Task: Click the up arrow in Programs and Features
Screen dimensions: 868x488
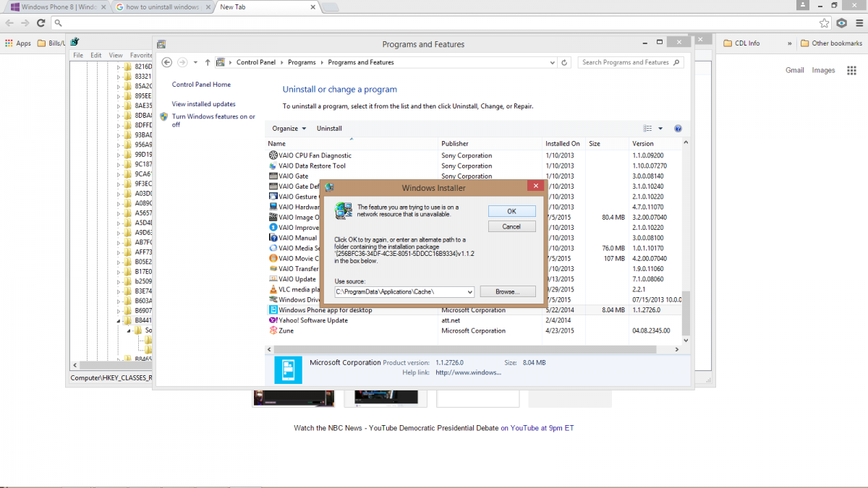Action: (x=208, y=62)
